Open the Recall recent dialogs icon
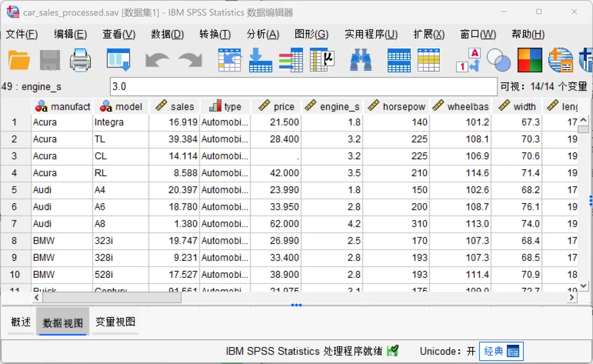 119,60
